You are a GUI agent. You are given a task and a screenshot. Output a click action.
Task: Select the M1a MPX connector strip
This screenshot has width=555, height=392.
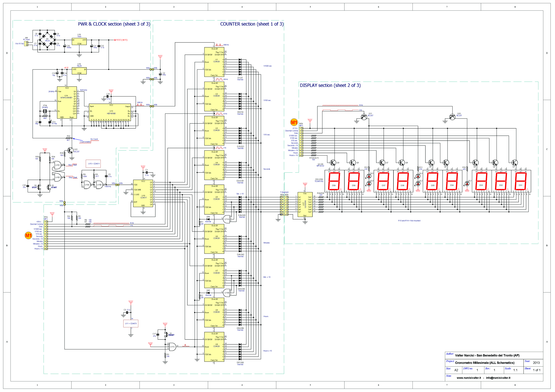pyautogui.click(x=46, y=235)
